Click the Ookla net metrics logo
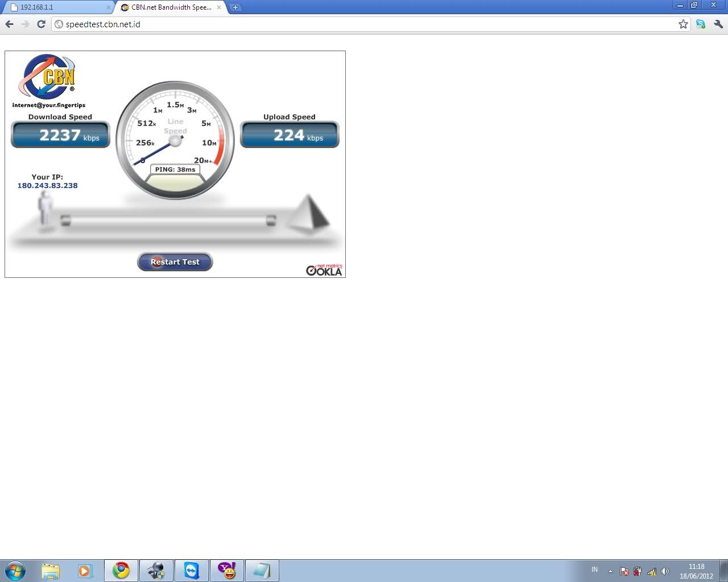 tap(324, 270)
